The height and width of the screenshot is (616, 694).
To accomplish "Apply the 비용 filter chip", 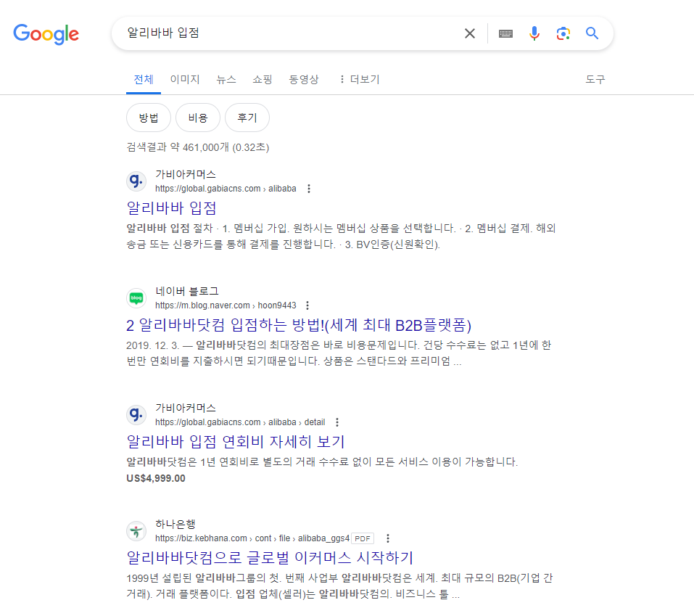I will coord(198,118).
